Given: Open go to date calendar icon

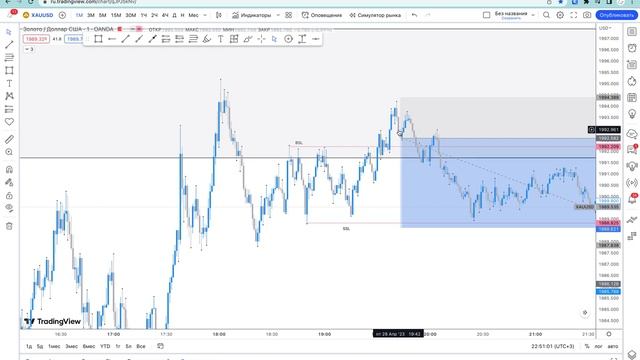Looking at the screenshot, I should tap(160, 346).
